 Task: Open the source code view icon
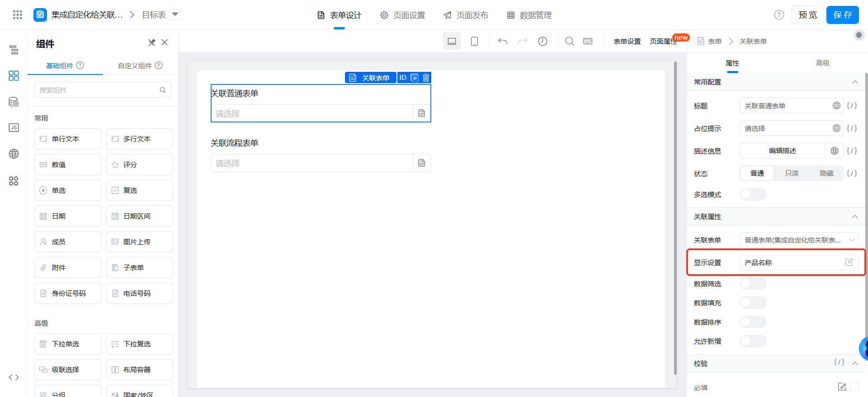click(14, 377)
